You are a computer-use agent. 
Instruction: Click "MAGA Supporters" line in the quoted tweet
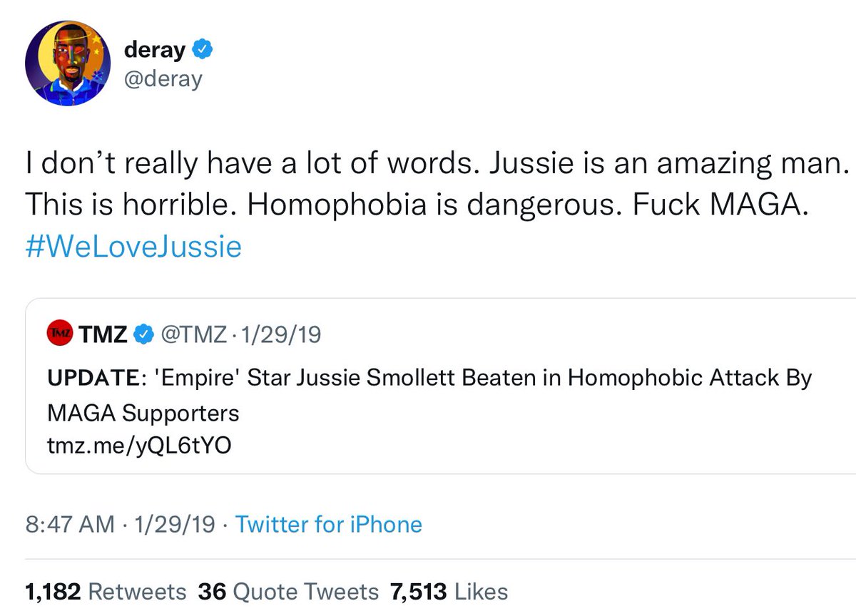coord(143,412)
